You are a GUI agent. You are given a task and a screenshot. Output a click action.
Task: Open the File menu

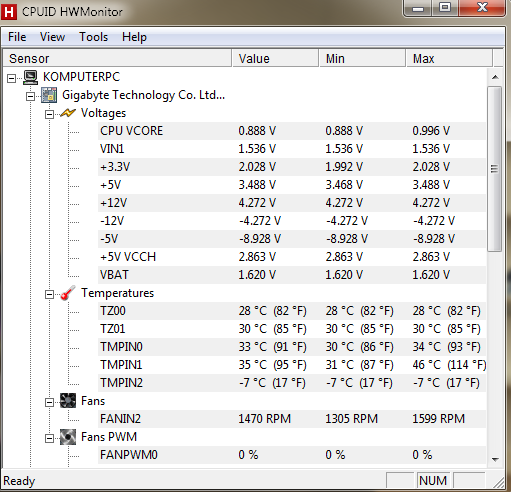tap(17, 37)
